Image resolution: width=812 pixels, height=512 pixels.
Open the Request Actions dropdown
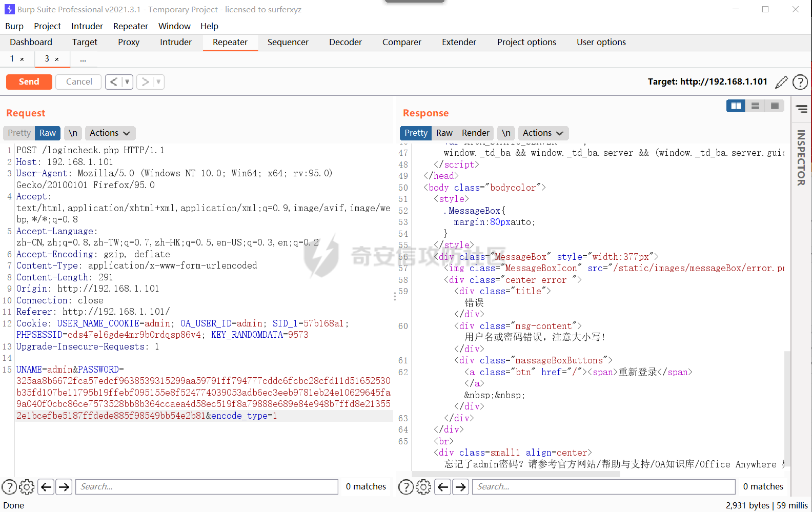(110, 133)
